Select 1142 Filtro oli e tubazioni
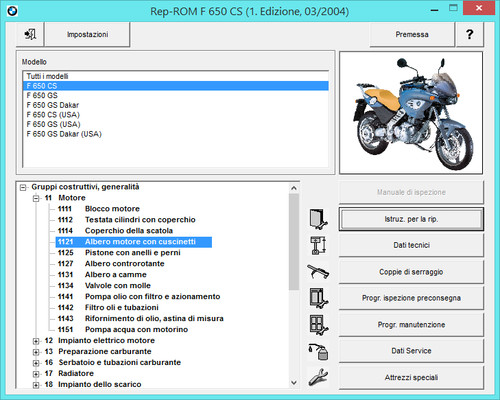The width and height of the screenshot is (500, 400). pyautogui.click(x=108, y=308)
